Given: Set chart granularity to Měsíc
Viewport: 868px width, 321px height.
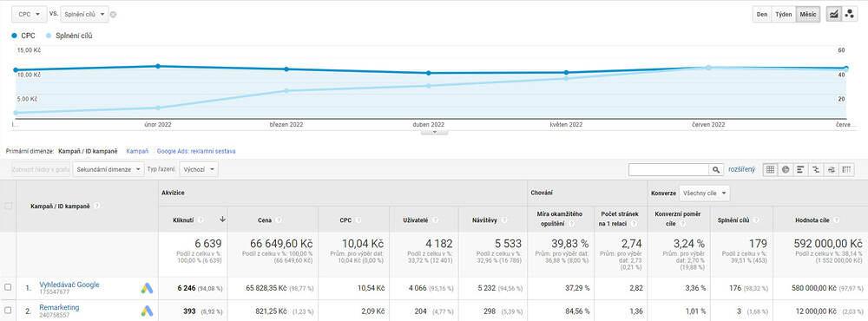Looking at the screenshot, I should (808, 15).
